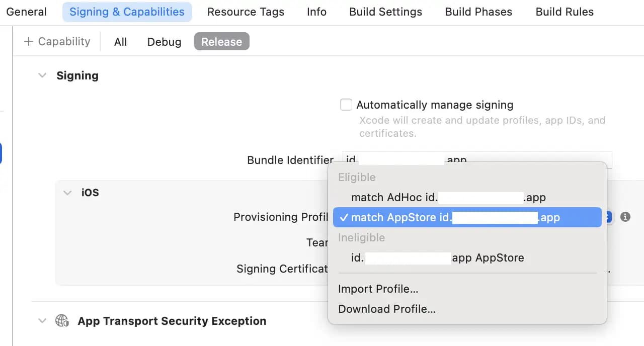The height and width of the screenshot is (346, 644).
Task: Collapse the Signing section chevron
Action: [43, 75]
